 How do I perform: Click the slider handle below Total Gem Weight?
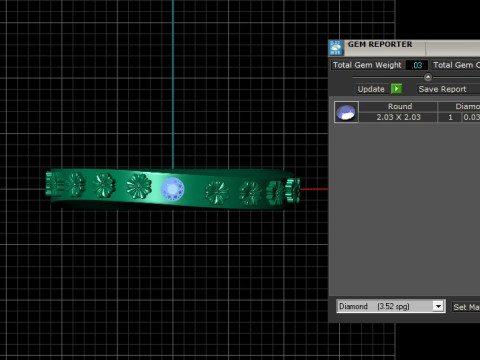coord(428,77)
